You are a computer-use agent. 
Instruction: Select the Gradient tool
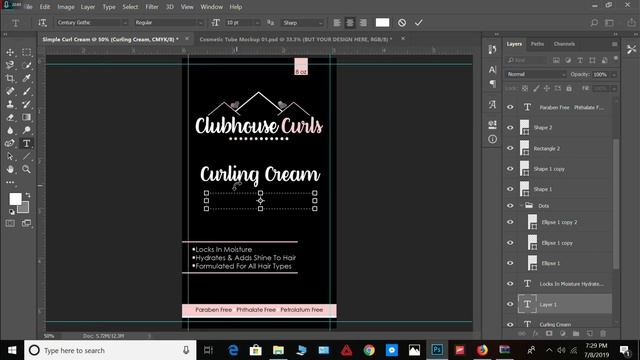click(27, 117)
